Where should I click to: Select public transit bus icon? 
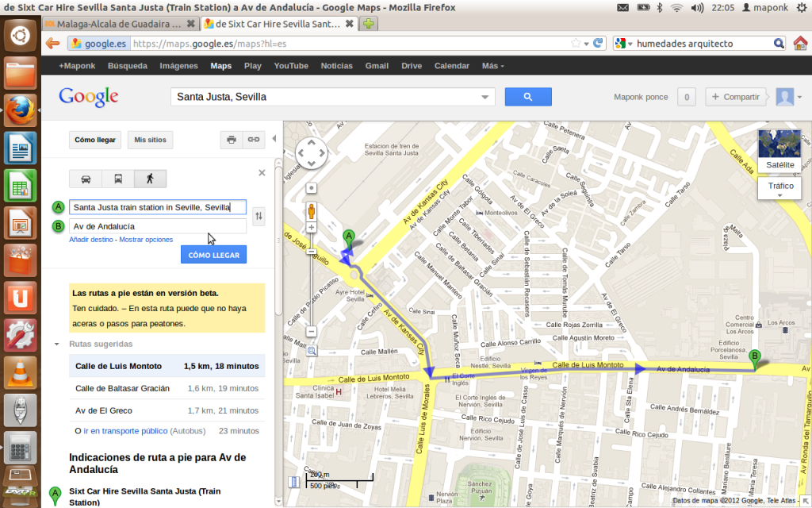[x=118, y=179]
